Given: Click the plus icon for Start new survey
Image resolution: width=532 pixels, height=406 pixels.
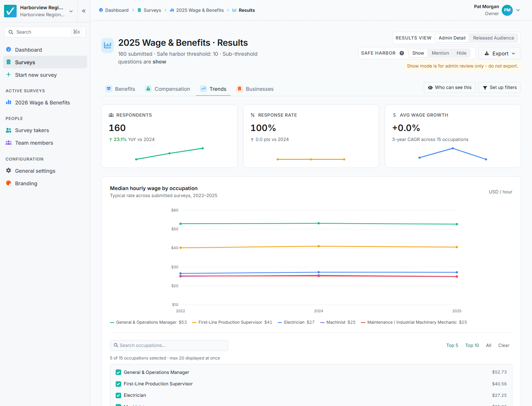Looking at the screenshot, I should pyautogui.click(x=8, y=75).
